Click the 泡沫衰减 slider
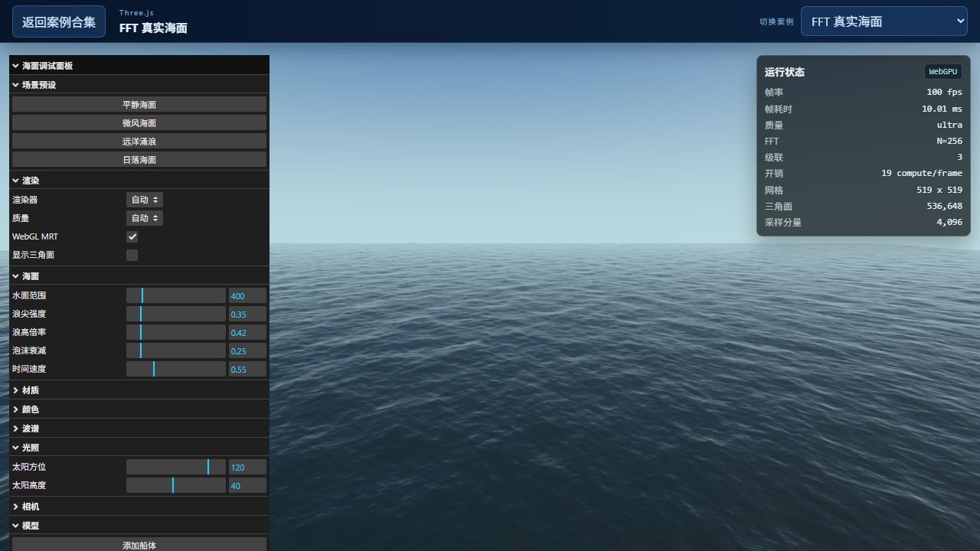 click(x=176, y=350)
